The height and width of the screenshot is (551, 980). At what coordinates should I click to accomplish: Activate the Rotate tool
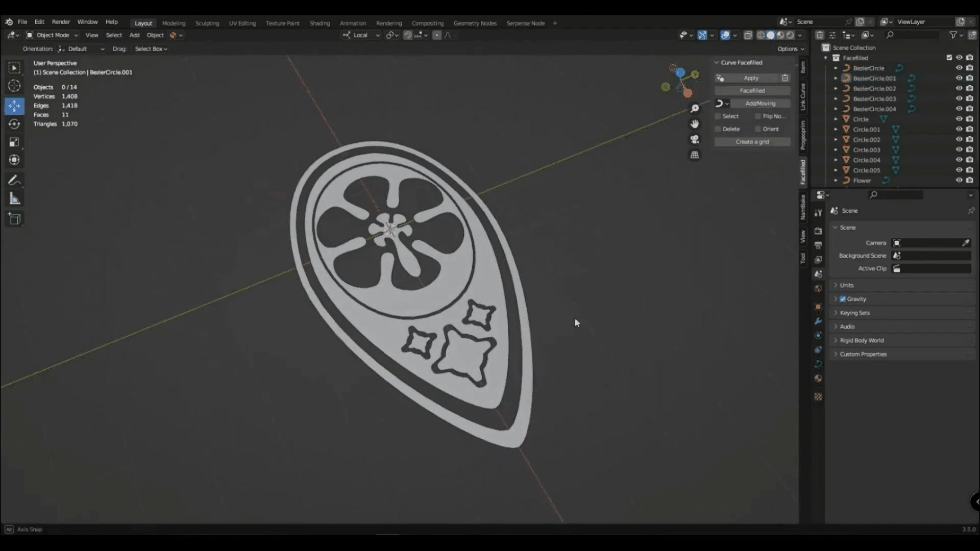(x=14, y=124)
